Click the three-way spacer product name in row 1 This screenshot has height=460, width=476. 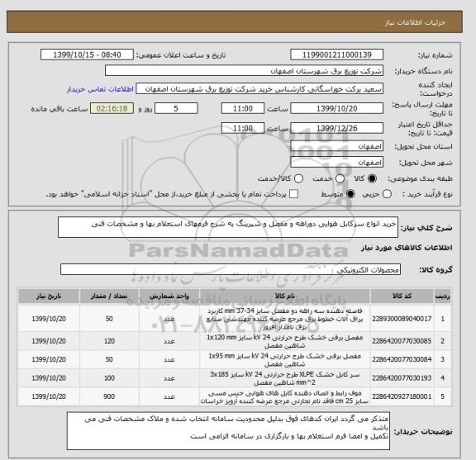click(285, 319)
